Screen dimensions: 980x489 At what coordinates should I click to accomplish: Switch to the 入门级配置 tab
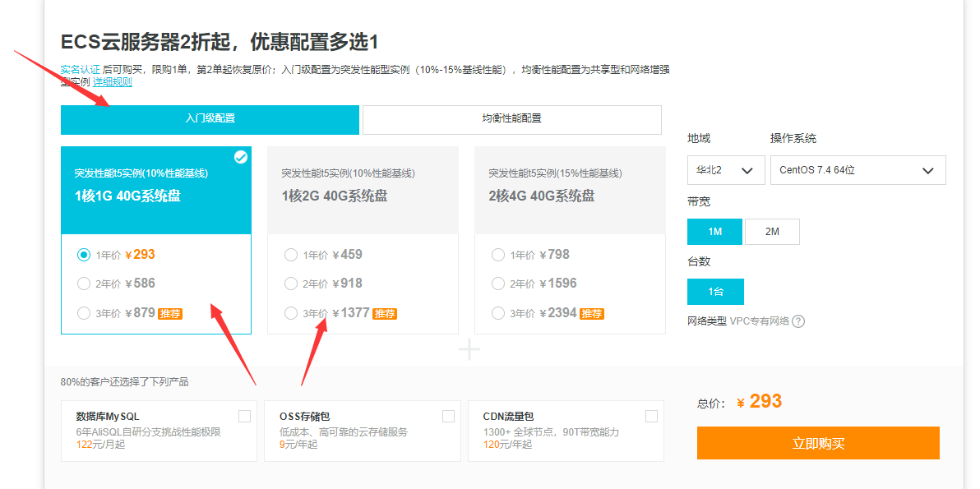210,119
